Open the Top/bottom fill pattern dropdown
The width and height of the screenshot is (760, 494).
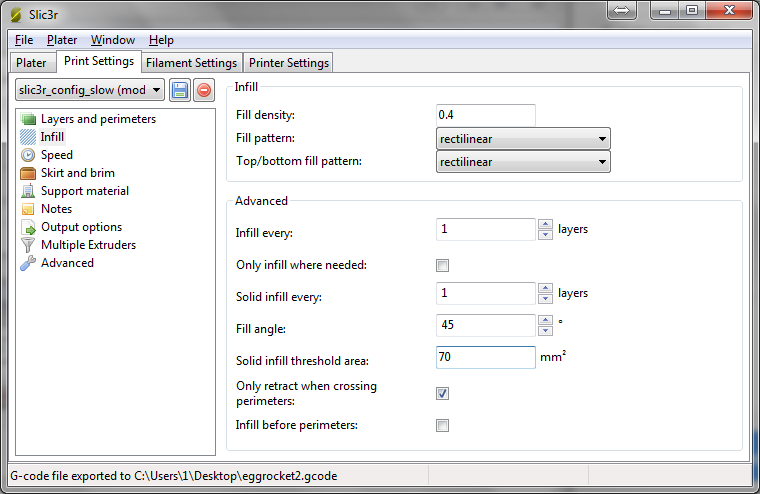(x=524, y=161)
